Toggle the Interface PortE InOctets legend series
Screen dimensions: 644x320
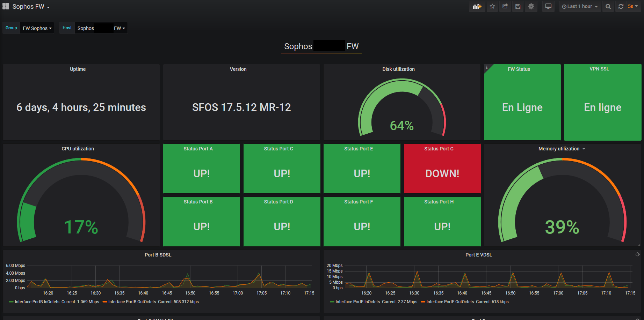click(358, 302)
